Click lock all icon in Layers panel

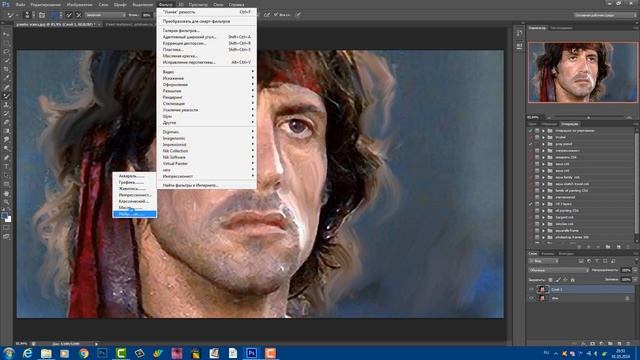[572, 280]
